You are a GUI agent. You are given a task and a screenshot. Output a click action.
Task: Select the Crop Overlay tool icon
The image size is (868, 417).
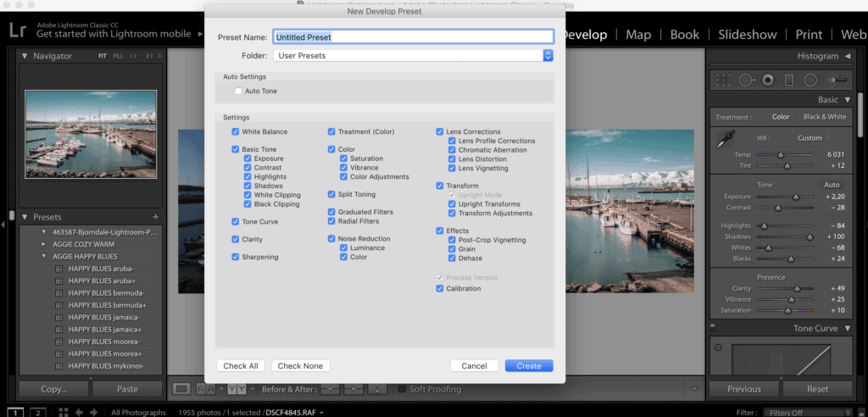pyautogui.click(x=723, y=80)
